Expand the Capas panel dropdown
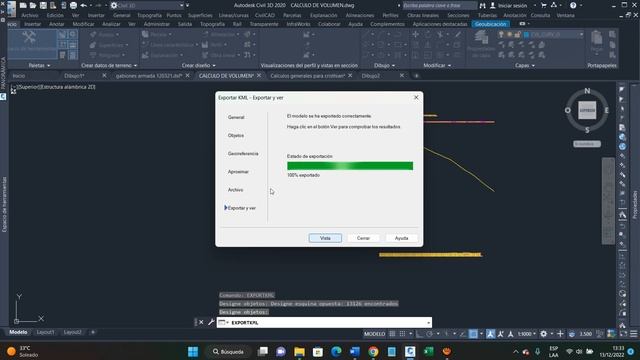 (x=524, y=65)
